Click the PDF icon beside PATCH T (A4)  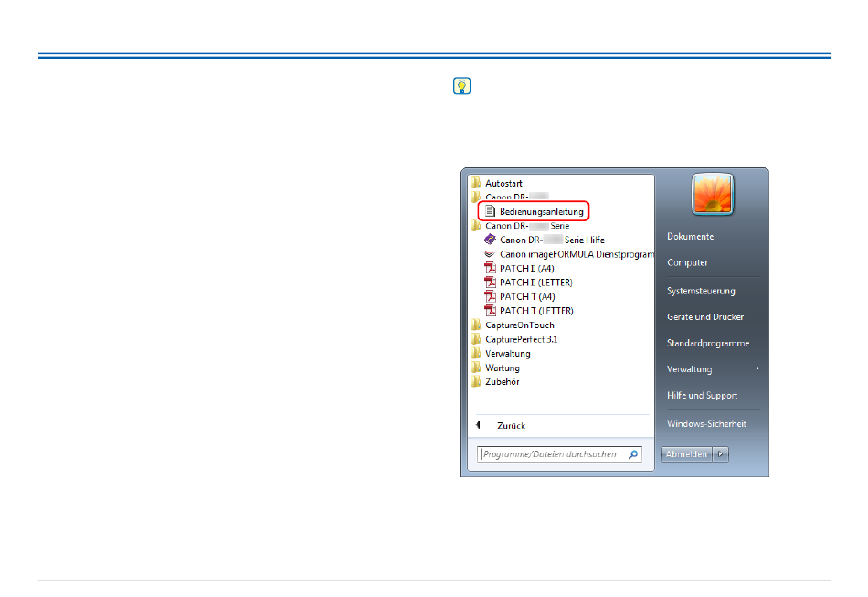[490, 296]
